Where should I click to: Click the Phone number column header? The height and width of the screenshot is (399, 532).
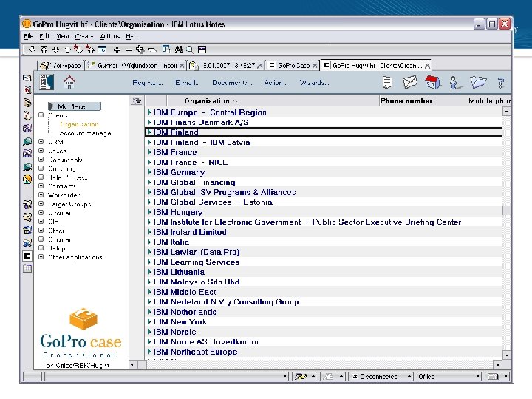pyautogui.click(x=423, y=100)
